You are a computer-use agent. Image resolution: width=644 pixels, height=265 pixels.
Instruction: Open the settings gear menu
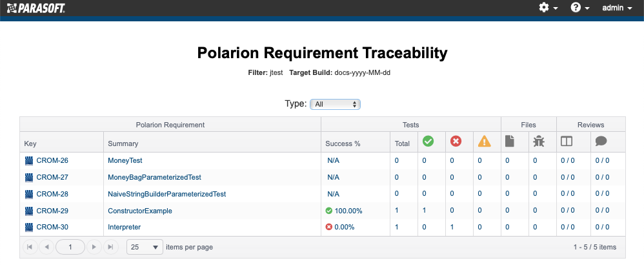[x=548, y=8]
